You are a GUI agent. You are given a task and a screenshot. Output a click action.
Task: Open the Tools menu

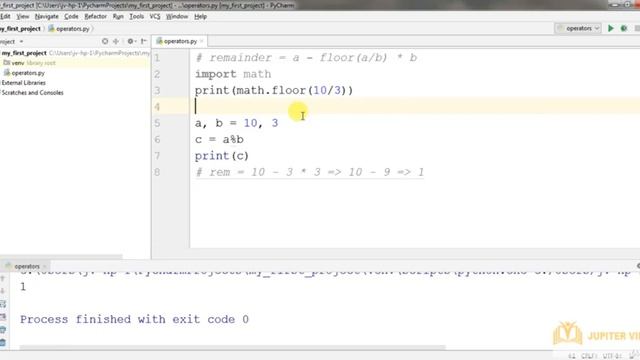click(x=136, y=16)
